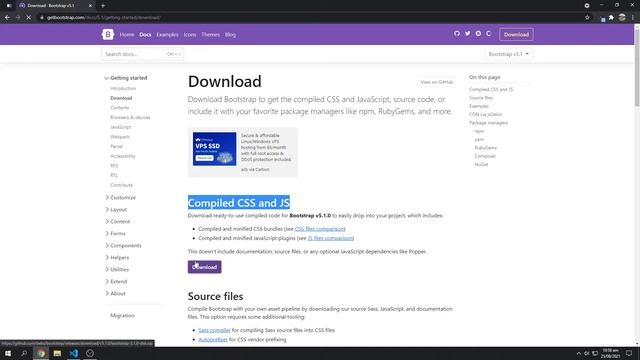Collapse the Getting started section
This screenshot has height=360, width=640.
pyautogui.click(x=126, y=78)
